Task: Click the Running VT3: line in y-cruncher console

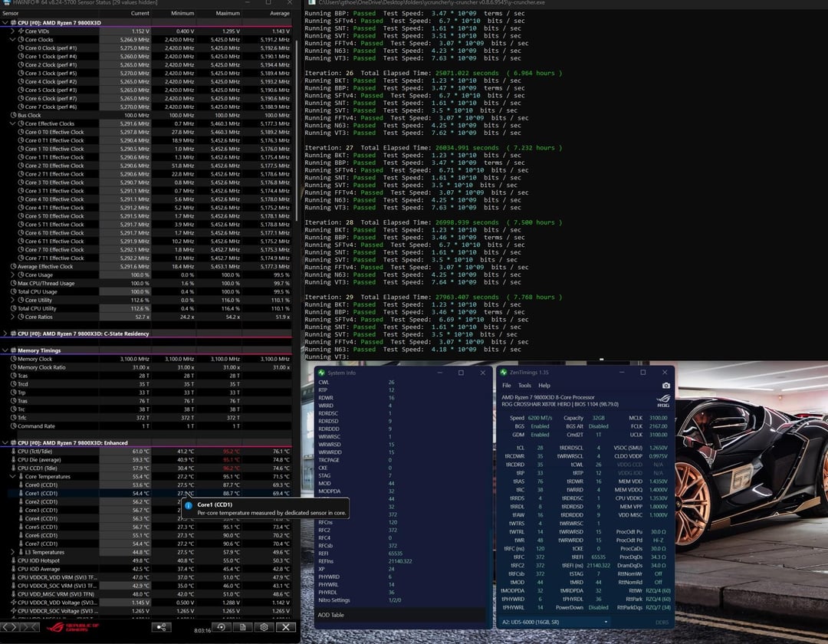Action: (x=327, y=356)
